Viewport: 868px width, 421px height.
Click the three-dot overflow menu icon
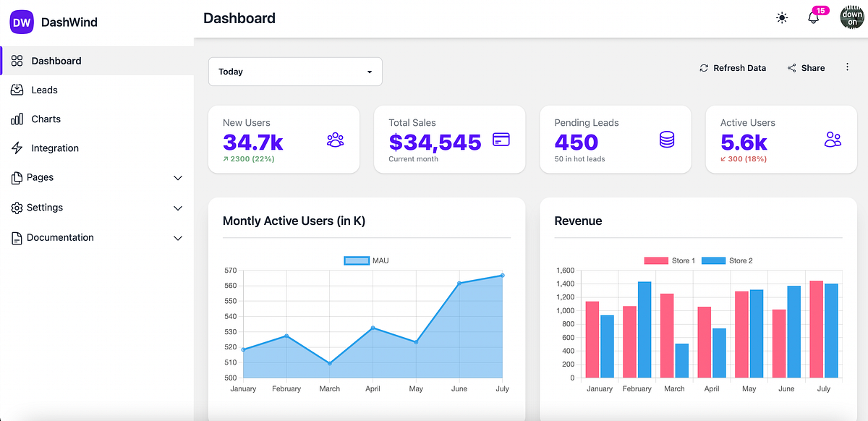click(x=847, y=67)
